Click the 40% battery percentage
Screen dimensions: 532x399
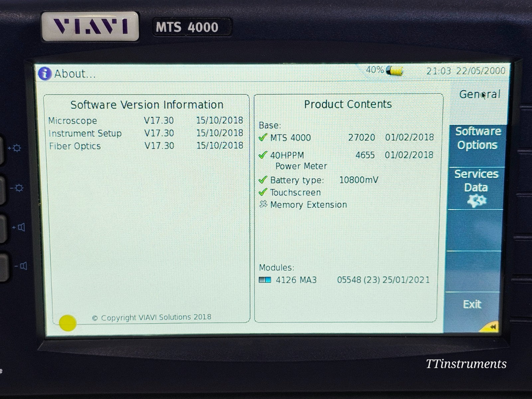pos(375,70)
